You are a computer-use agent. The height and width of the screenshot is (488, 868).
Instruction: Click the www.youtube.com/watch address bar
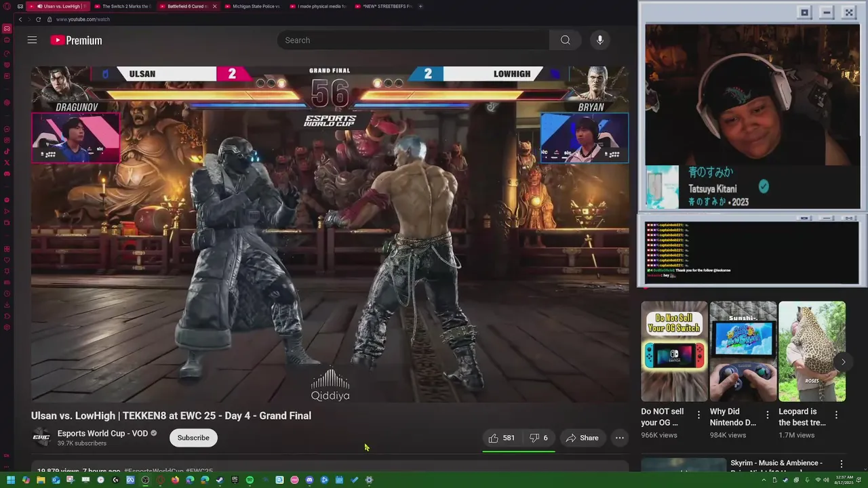[x=83, y=20]
